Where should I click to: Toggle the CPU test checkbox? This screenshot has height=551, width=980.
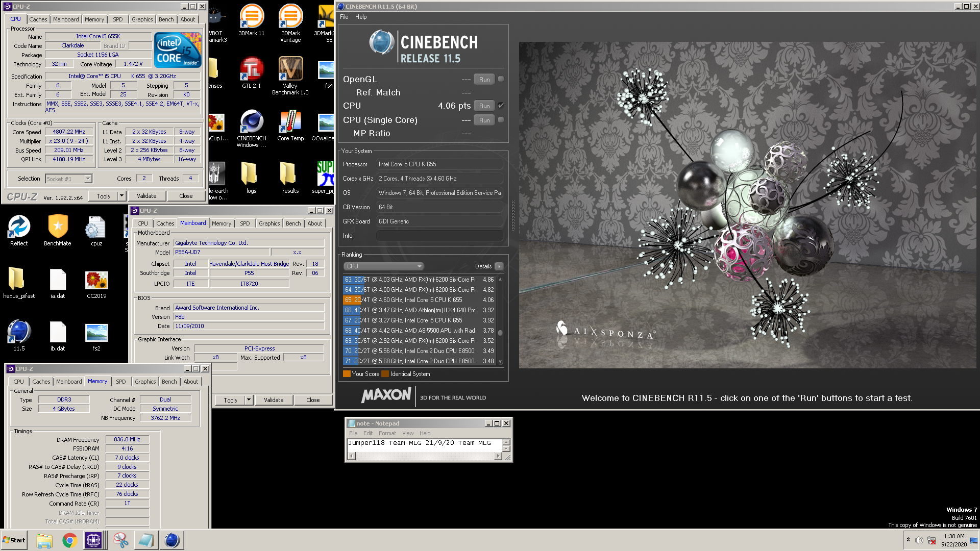pyautogui.click(x=501, y=106)
